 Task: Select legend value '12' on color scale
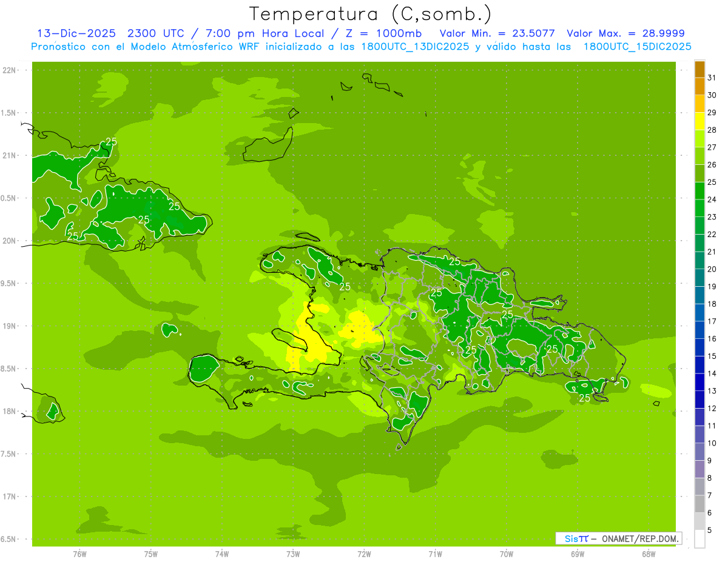pos(712,408)
